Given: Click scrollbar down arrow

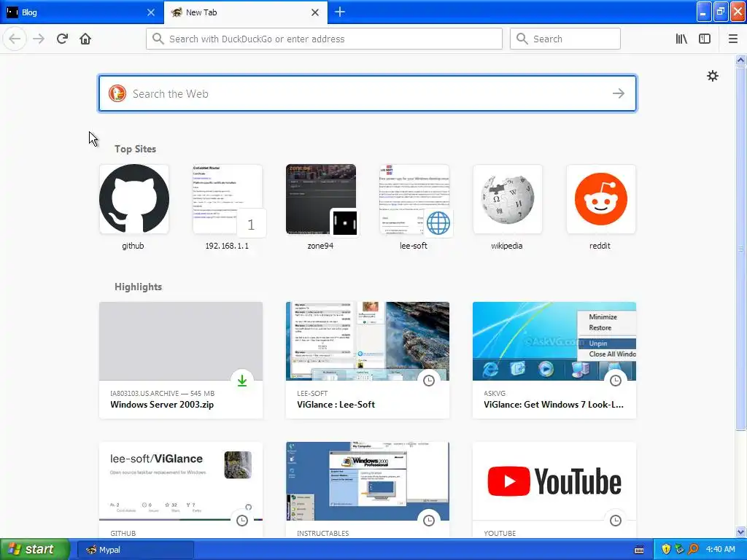Looking at the screenshot, I should pos(740,532).
